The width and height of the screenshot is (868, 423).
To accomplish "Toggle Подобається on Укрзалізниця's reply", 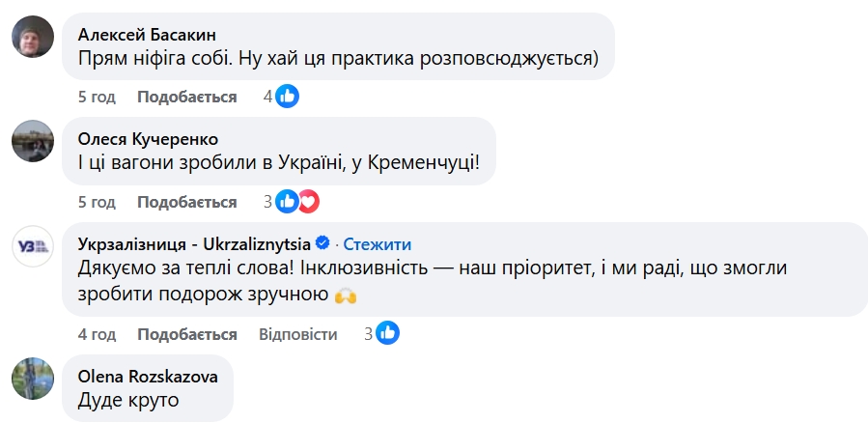I will [x=186, y=334].
